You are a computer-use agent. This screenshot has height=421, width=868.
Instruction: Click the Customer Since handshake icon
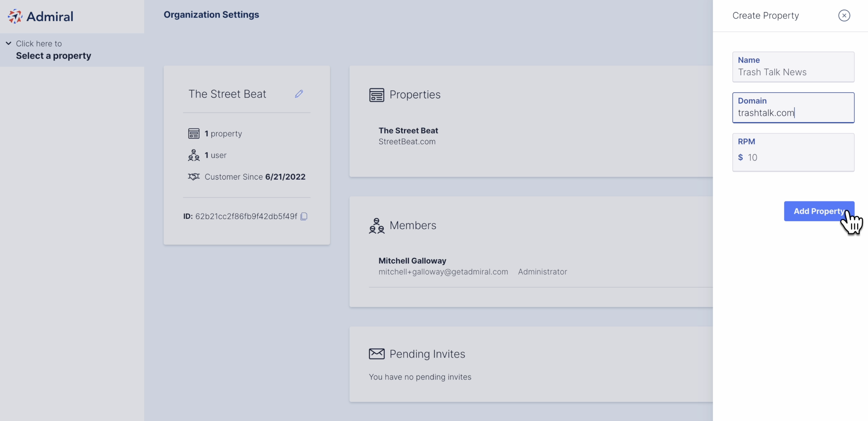tap(194, 176)
